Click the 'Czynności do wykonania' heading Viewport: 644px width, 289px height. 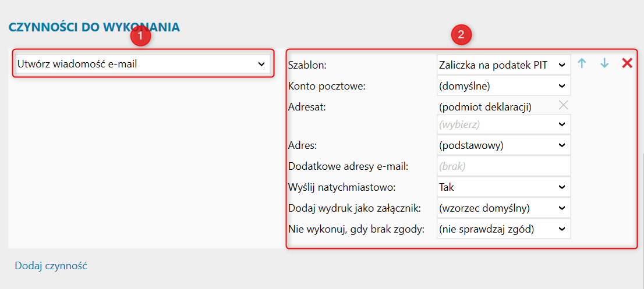[94, 27]
